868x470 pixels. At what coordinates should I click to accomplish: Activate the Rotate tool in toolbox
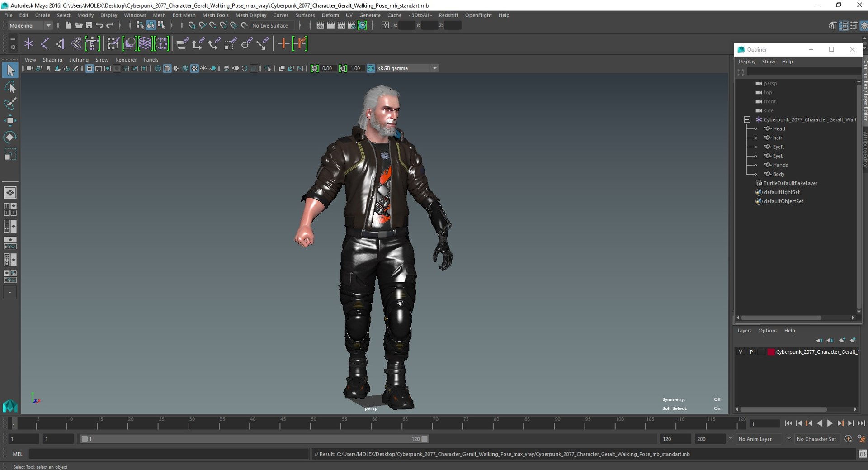(10, 137)
